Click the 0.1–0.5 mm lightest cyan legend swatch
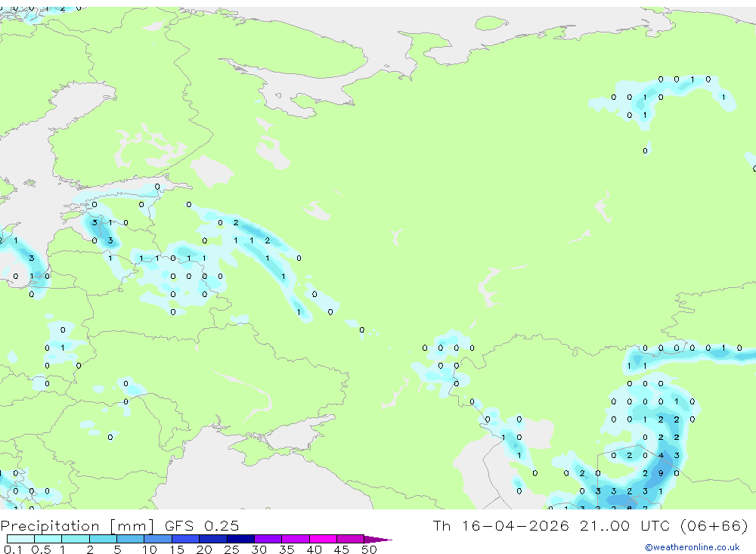 (20, 539)
